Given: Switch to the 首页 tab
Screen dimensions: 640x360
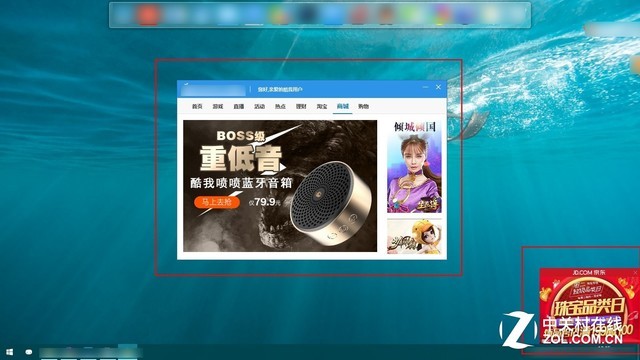Looking at the screenshot, I should (197, 106).
